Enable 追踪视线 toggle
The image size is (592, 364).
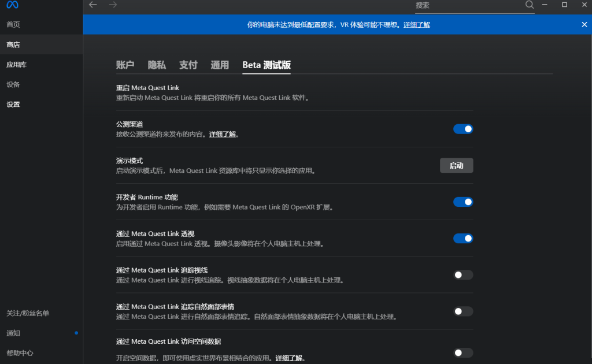point(463,275)
